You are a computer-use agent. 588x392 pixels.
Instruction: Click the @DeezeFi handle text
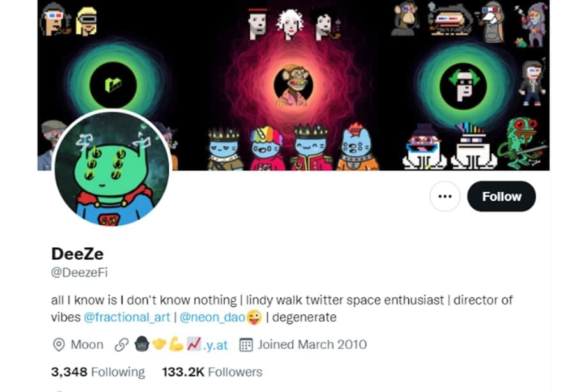tap(79, 273)
